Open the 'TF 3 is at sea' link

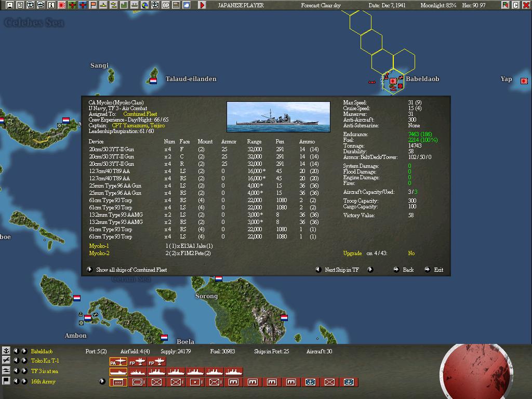[x=45, y=371]
